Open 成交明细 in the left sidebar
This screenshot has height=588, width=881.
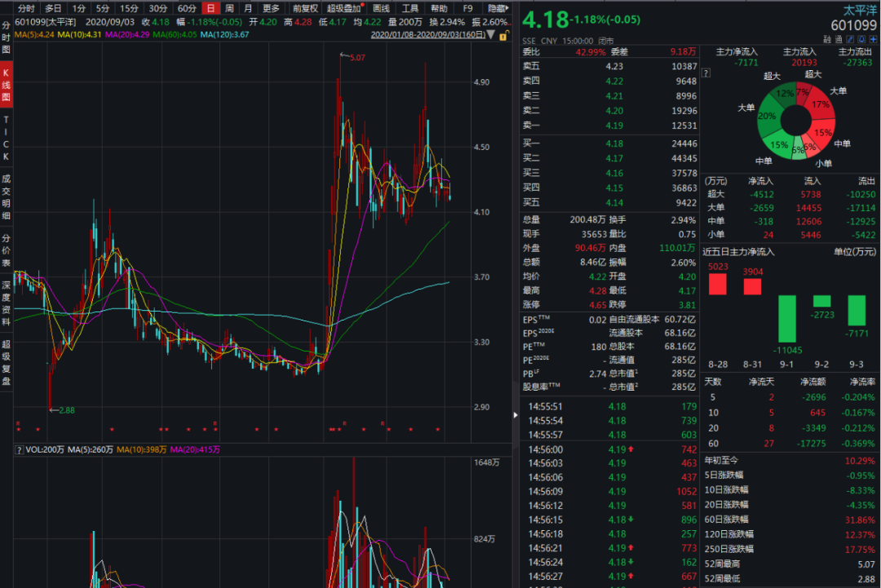pyautogui.click(x=7, y=197)
